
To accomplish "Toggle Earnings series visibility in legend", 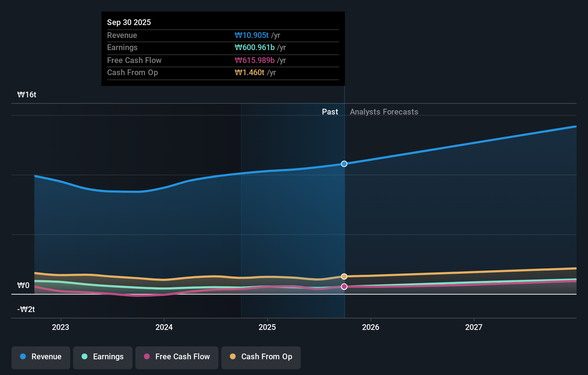I will click(x=103, y=357).
